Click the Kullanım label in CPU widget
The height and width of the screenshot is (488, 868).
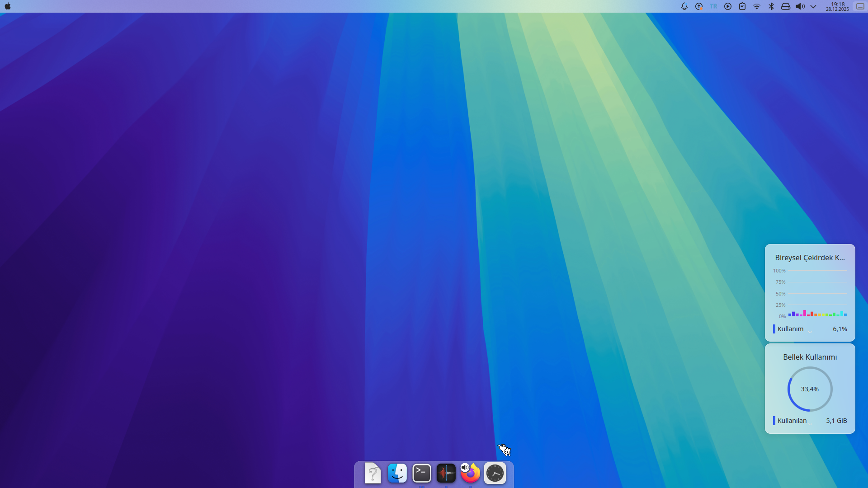(790, 329)
